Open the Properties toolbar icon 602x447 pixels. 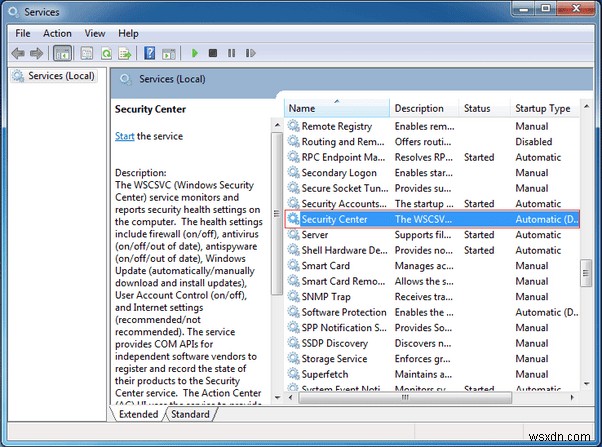pyautogui.click(x=86, y=53)
